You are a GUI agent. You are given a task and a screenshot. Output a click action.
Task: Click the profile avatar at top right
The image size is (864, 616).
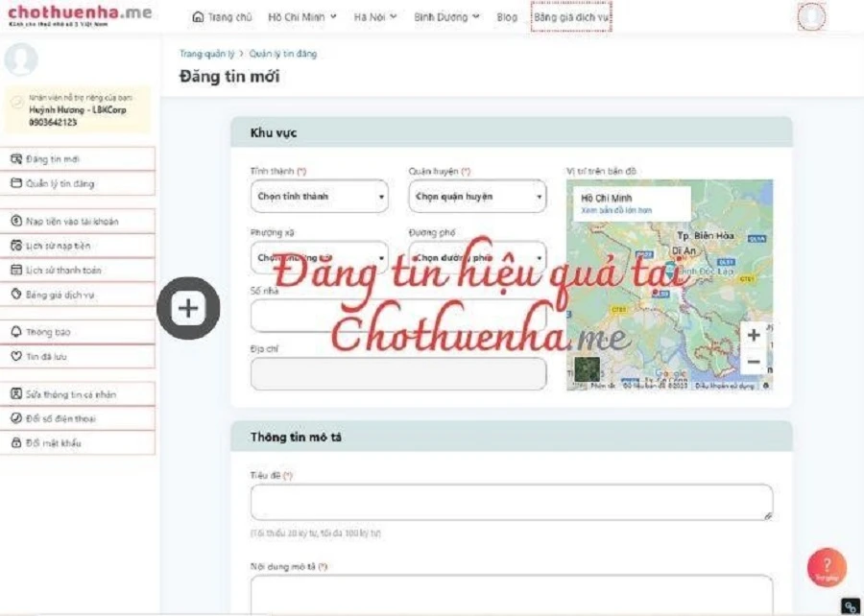(811, 17)
